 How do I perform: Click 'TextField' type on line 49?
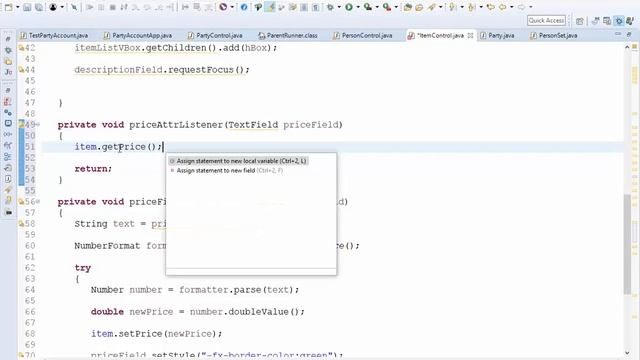click(253, 124)
